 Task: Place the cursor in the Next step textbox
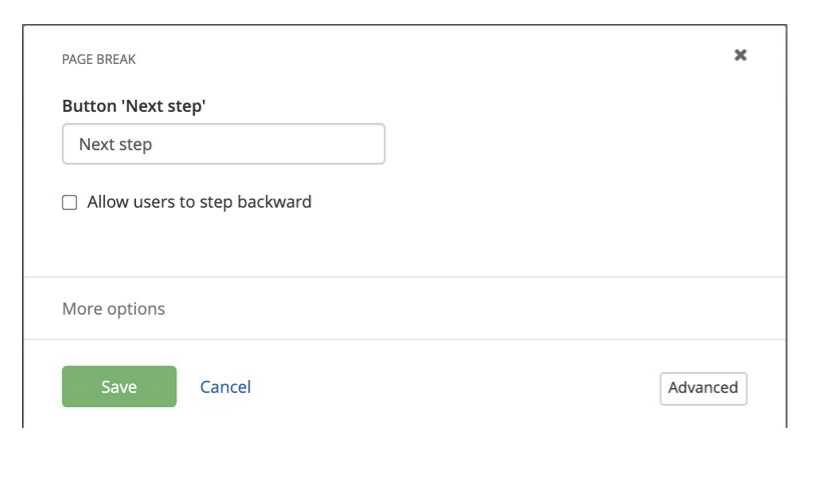(x=223, y=144)
